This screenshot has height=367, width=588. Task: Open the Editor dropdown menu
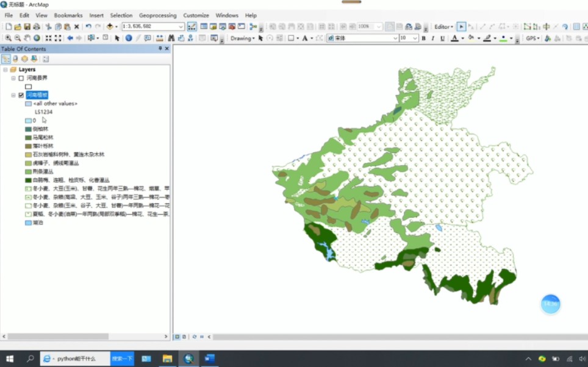coord(443,27)
